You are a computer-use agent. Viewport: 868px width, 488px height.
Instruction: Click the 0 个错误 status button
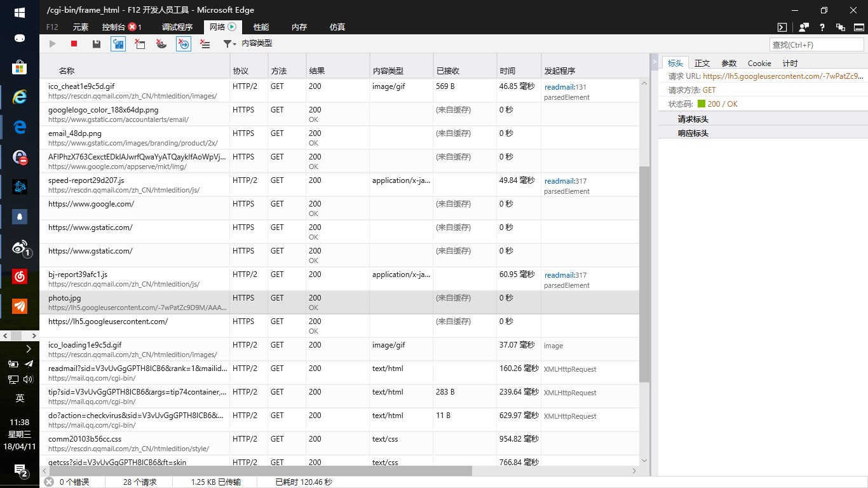point(72,482)
